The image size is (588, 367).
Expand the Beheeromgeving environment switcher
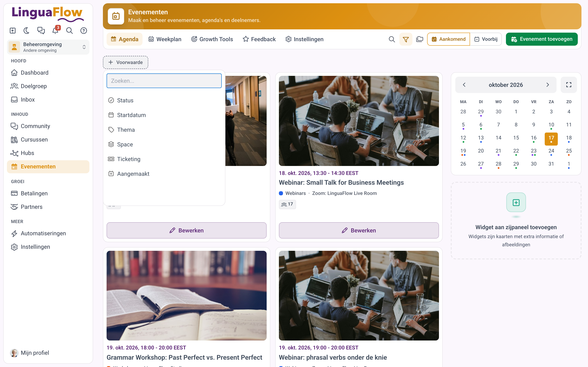48,47
